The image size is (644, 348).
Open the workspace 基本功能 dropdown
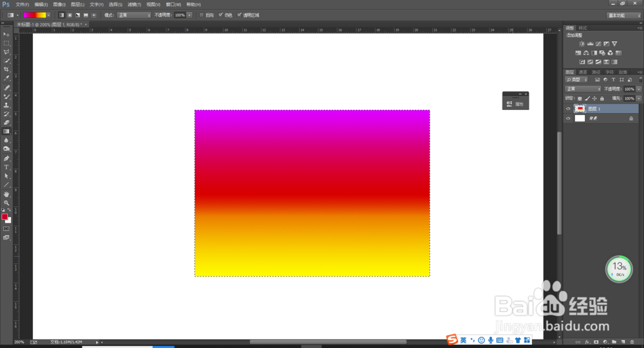coord(623,15)
